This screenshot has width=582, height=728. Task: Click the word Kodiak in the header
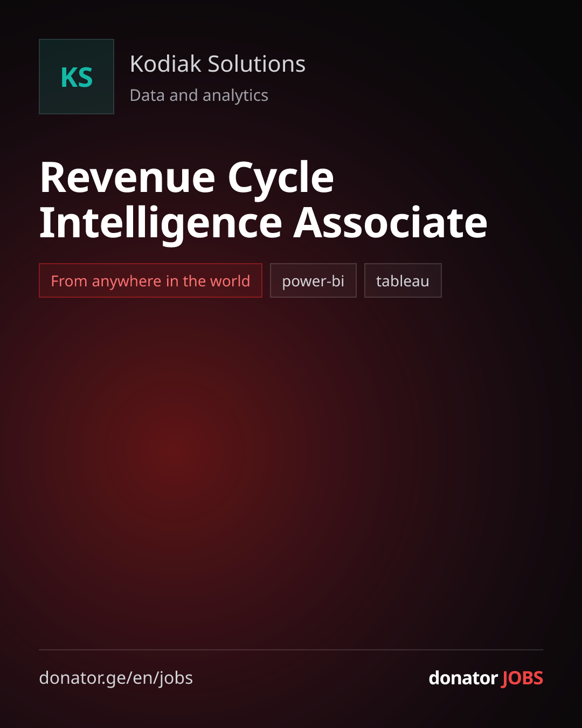coord(165,64)
